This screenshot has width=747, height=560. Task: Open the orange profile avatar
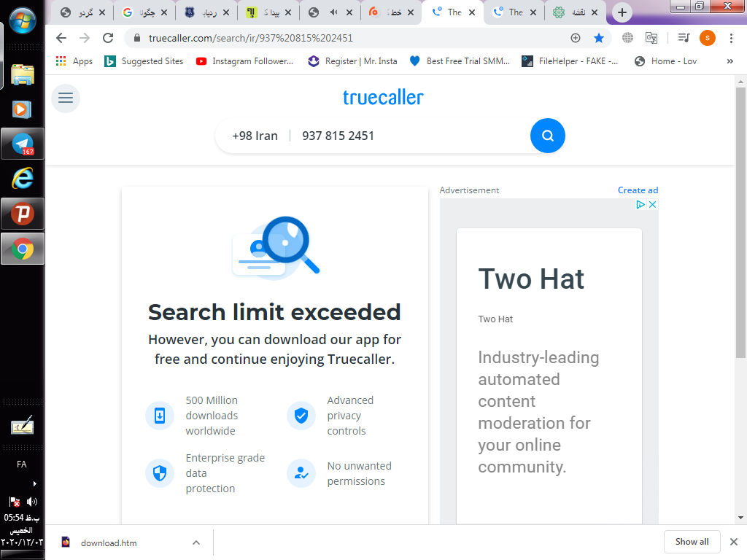click(708, 38)
